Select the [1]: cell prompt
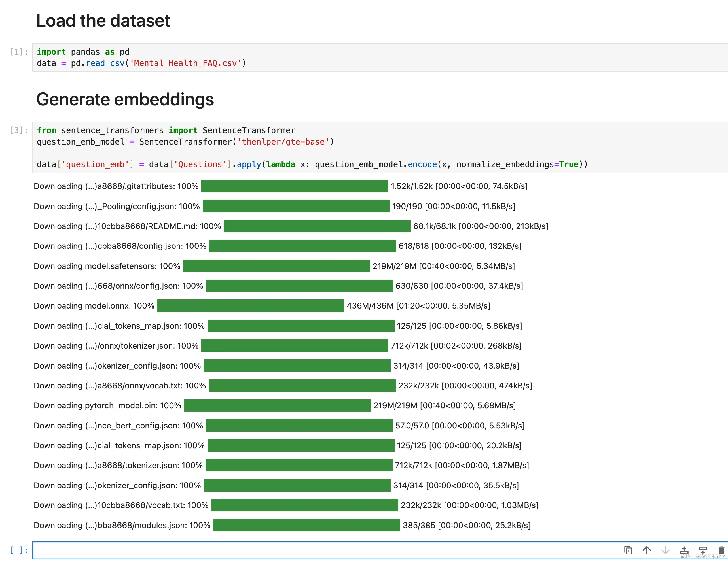This screenshot has width=728, height=561. [19, 52]
